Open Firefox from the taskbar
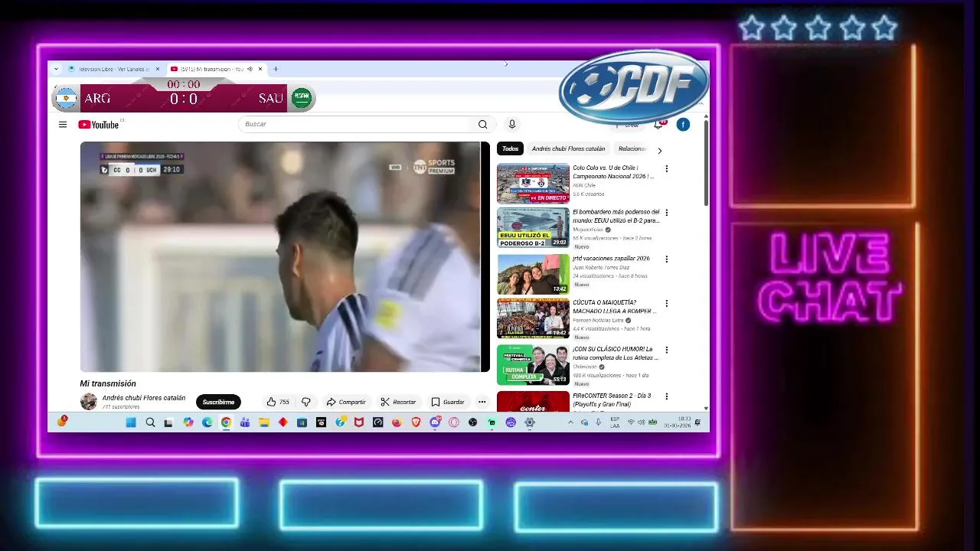 [x=397, y=422]
